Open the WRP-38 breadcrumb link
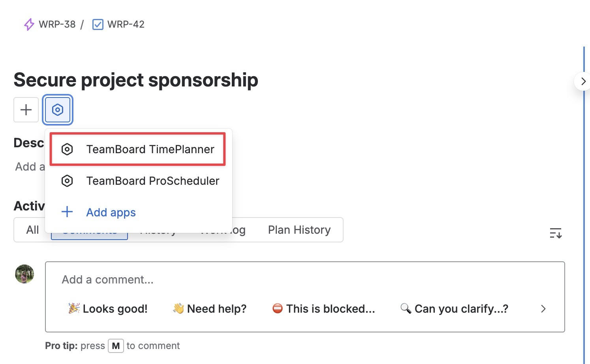This screenshot has height=364, width=590. (x=57, y=24)
